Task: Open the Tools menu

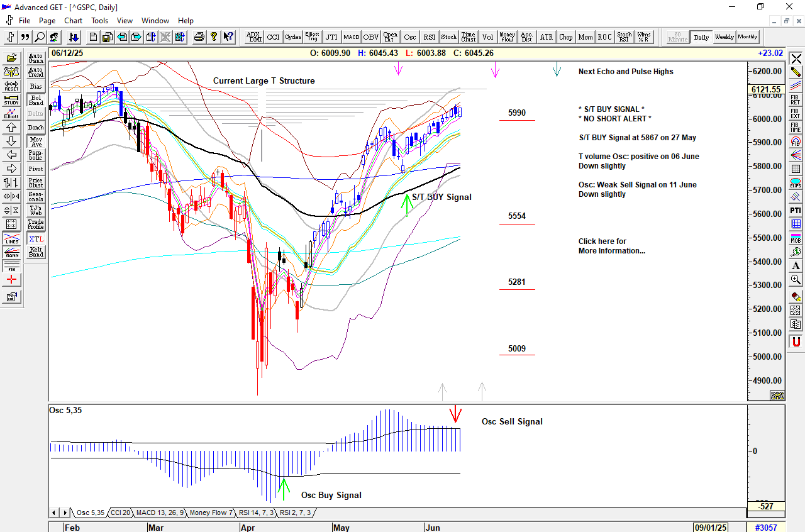Action: click(x=99, y=20)
